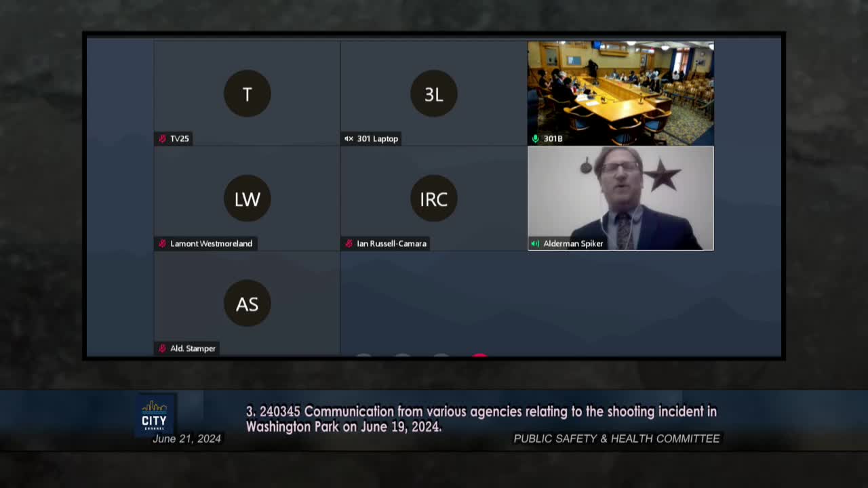Select the round T avatar for TV25
Screen dimensions: 868x488
[247, 94]
